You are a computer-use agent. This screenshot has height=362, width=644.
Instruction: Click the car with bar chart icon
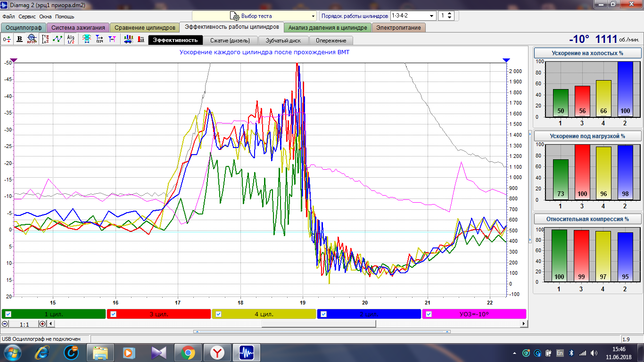click(x=128, y=40)
